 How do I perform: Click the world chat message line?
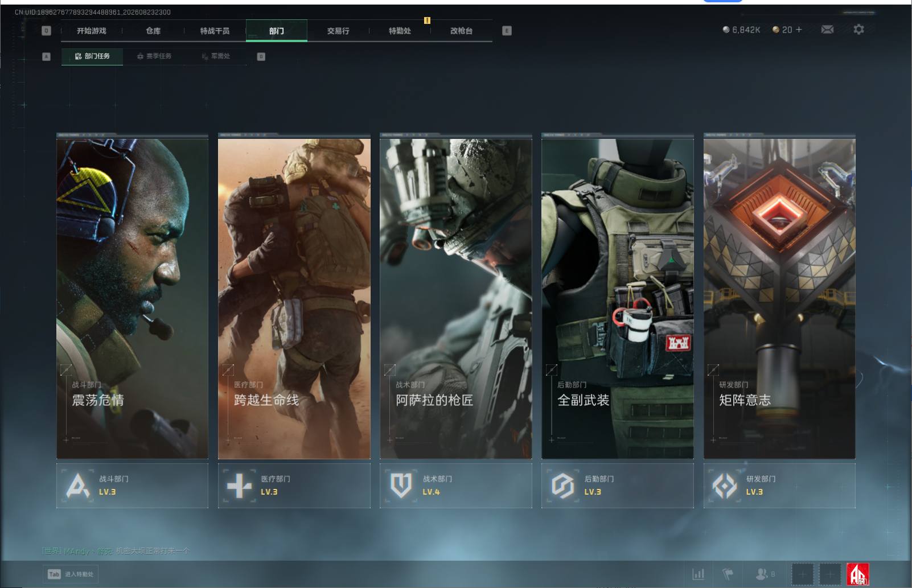click(x=116, y=551)
